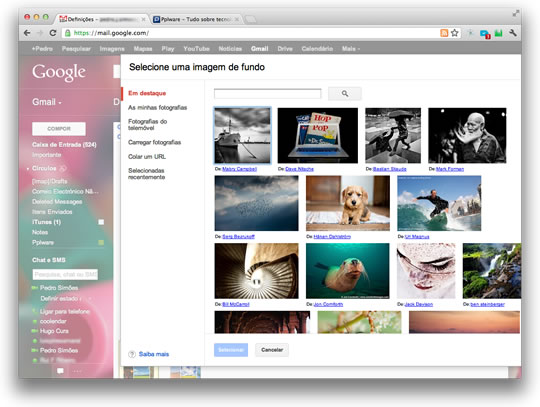The image size is (540, 407).
Task: Select the bearded old man photo
Action: tap(467, 135)
